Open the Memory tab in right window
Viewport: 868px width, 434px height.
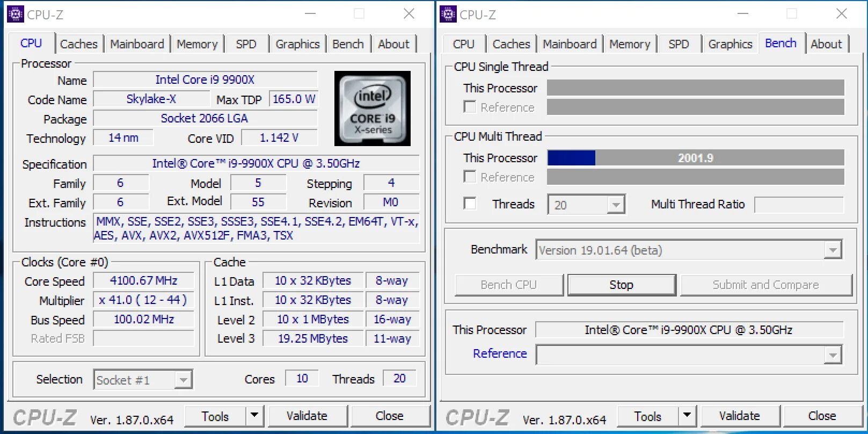click(630, 44)
